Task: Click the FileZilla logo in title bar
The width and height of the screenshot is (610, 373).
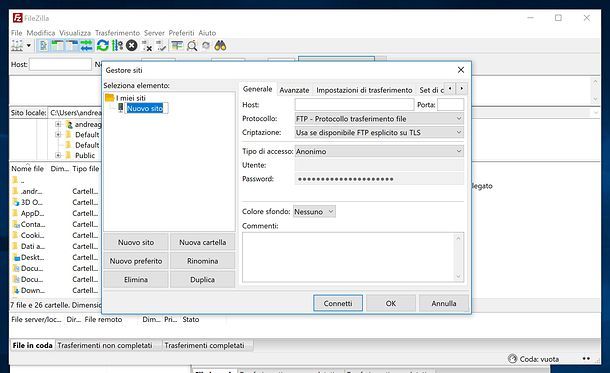Action: [x=18, y=18]
